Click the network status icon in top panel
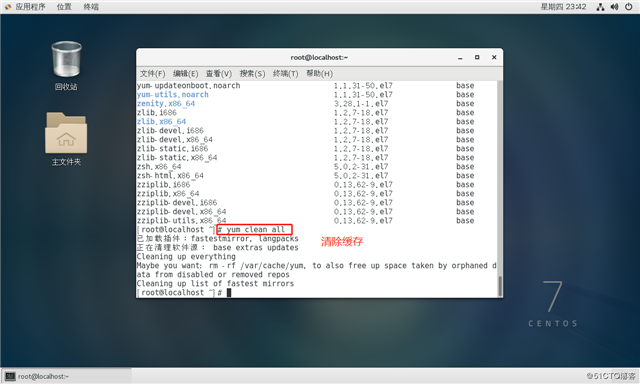 tap(600, 7)
